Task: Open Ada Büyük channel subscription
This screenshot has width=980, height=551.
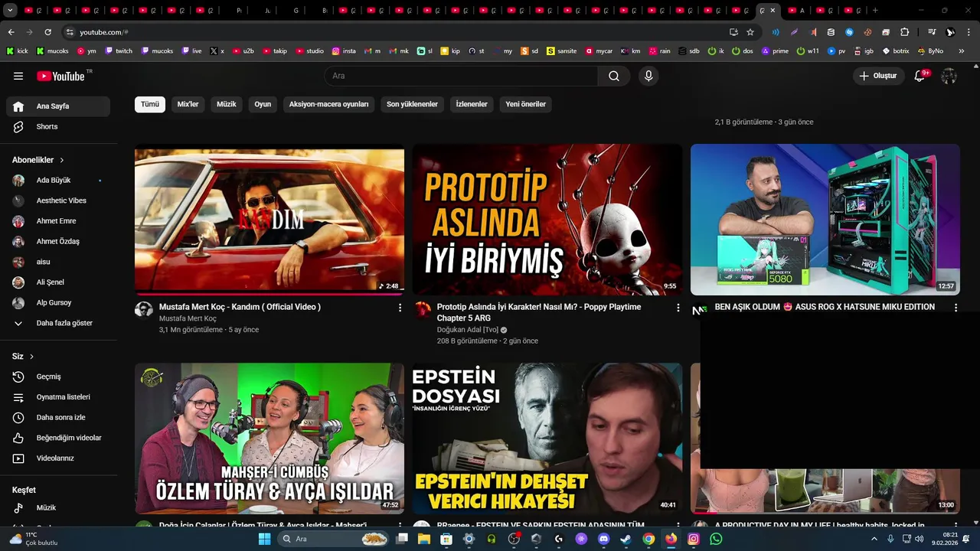Action: [58, 181]
